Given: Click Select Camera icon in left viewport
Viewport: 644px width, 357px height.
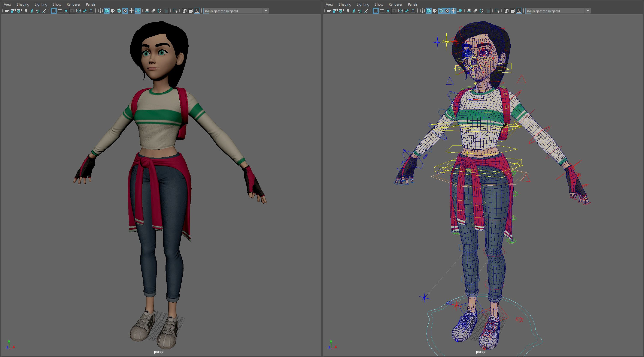Looking at the screenshot, I should tap(7, 11).
